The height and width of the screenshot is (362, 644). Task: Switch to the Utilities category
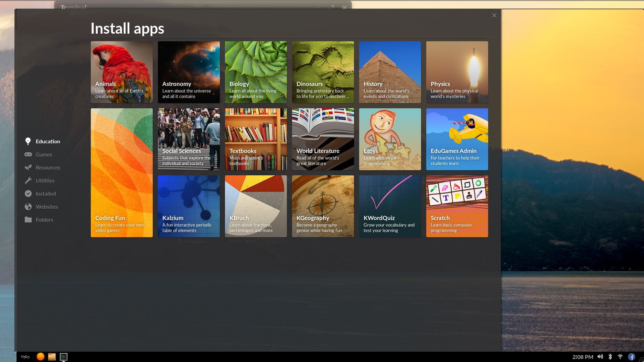45,180
